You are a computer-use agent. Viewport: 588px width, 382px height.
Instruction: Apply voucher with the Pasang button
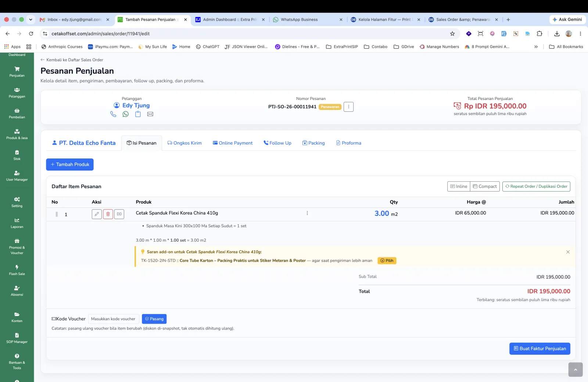pos(154,319)
